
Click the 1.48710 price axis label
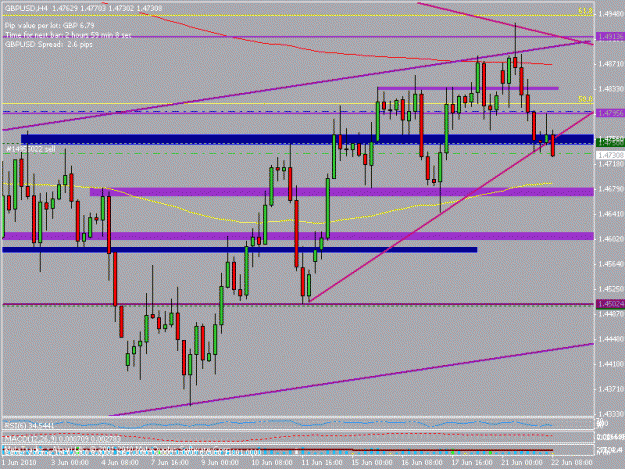point(611,64)
